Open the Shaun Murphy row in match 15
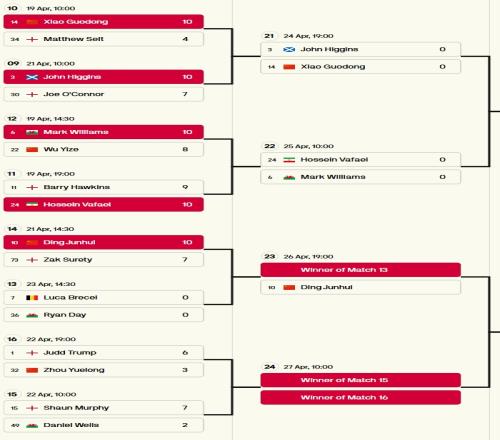The image size is (500, 440). coord(104,408)
